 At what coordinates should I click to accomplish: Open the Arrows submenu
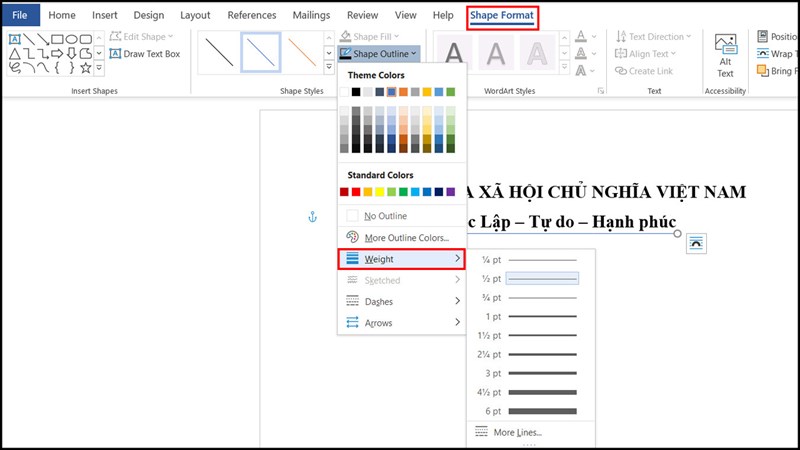click(x=402, y=322)
